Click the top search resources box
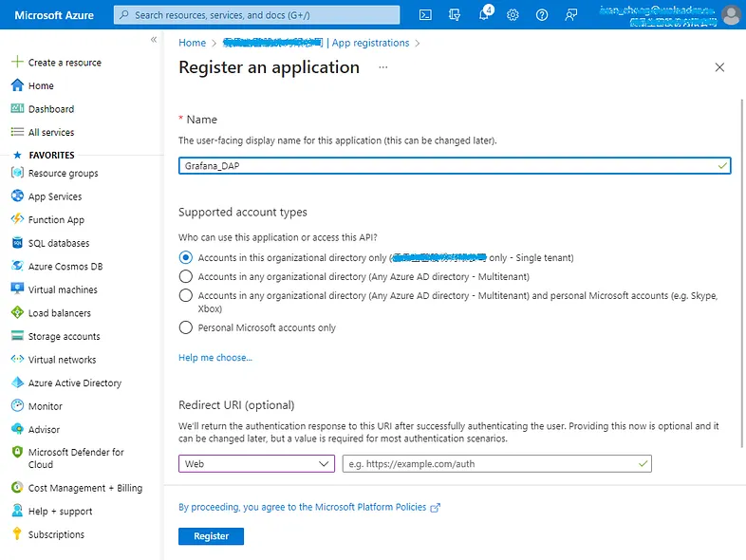746x560 pixels. [257, 15]
